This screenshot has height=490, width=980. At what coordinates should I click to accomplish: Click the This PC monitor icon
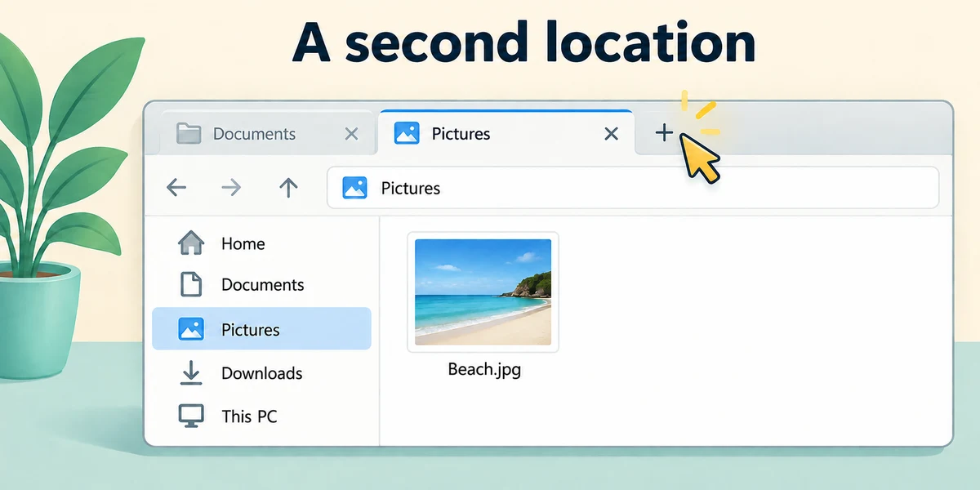tap(191, 416)
